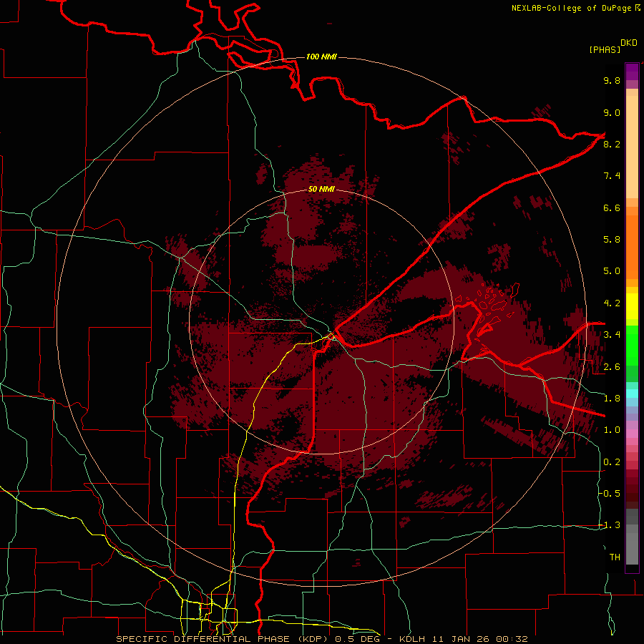Image resolution: width=644 pixels, height=644 pixels.
Task: Click the 5.8 legend value
Action: pos(612,240)
